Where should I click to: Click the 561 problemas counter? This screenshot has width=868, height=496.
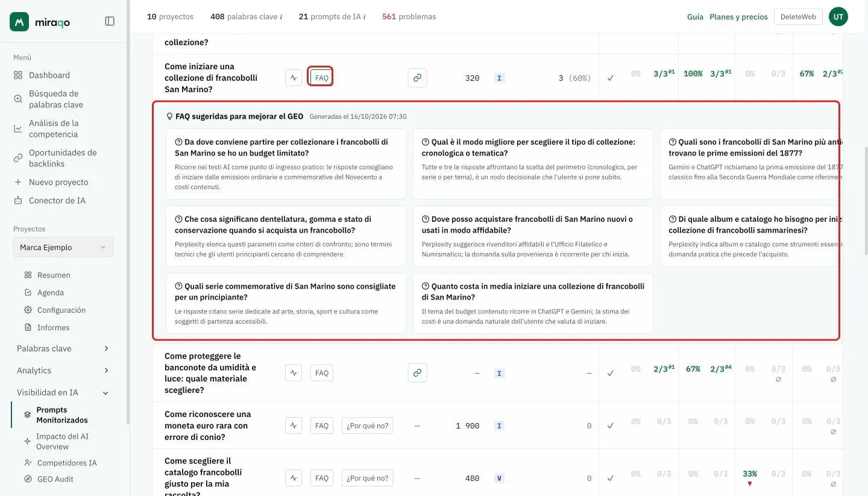point(409,17)
